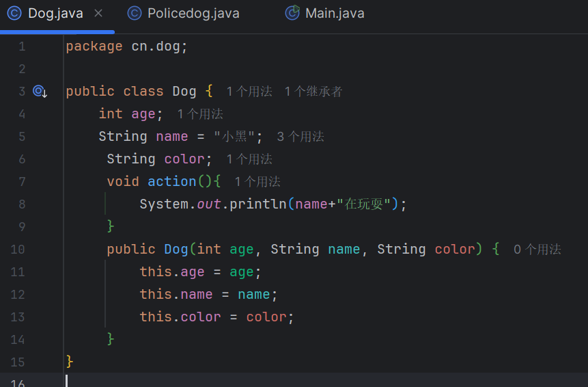Click the gutter inheritor icon beside class Dog

(40, 91)
